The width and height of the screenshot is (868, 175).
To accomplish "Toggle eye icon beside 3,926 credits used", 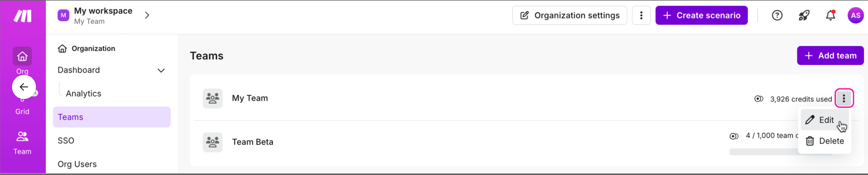I will pos(759,99).
